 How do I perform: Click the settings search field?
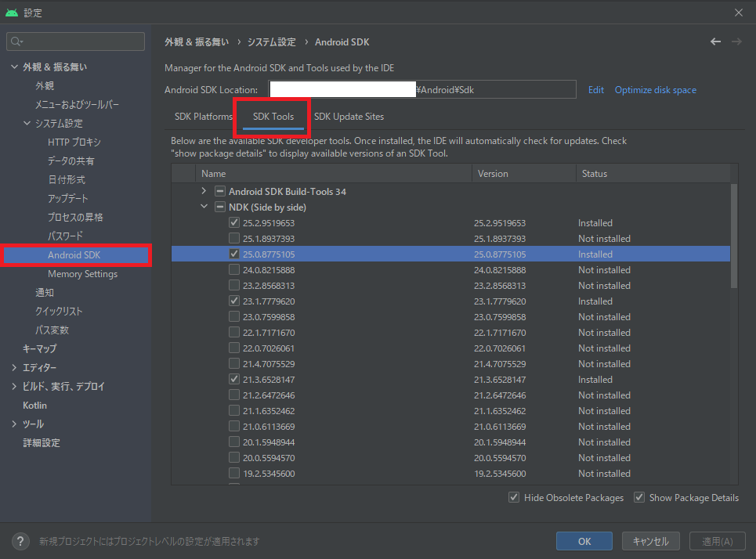coord(76,41)
